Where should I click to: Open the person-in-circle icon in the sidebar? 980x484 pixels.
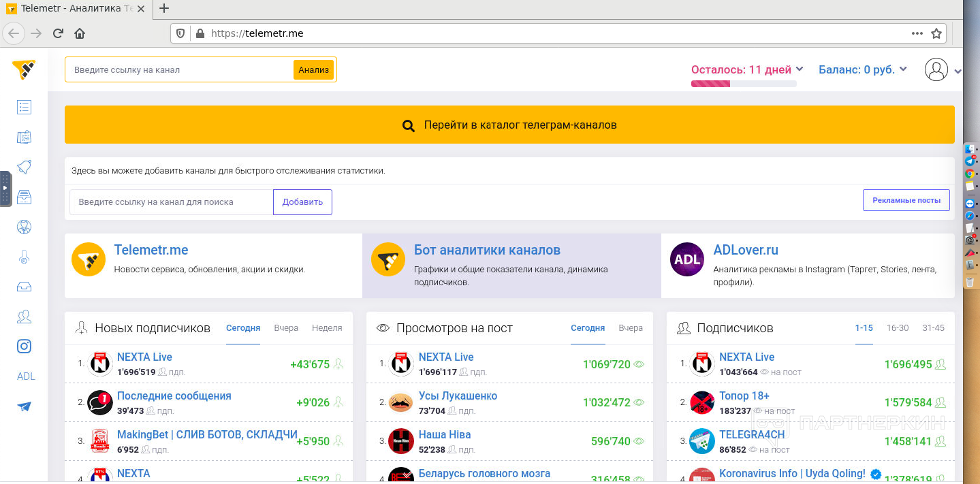(x=24, y=227)
